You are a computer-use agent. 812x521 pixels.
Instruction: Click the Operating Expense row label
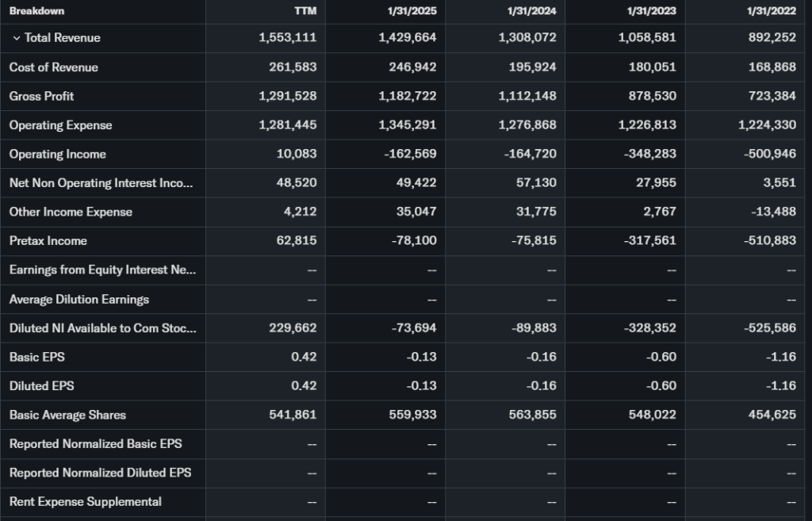click(x=61, y=125)
